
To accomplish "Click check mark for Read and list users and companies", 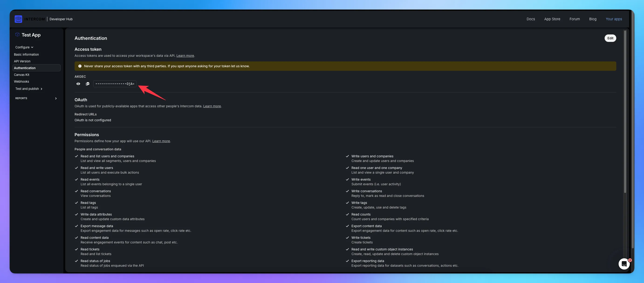I will point(76,156).
